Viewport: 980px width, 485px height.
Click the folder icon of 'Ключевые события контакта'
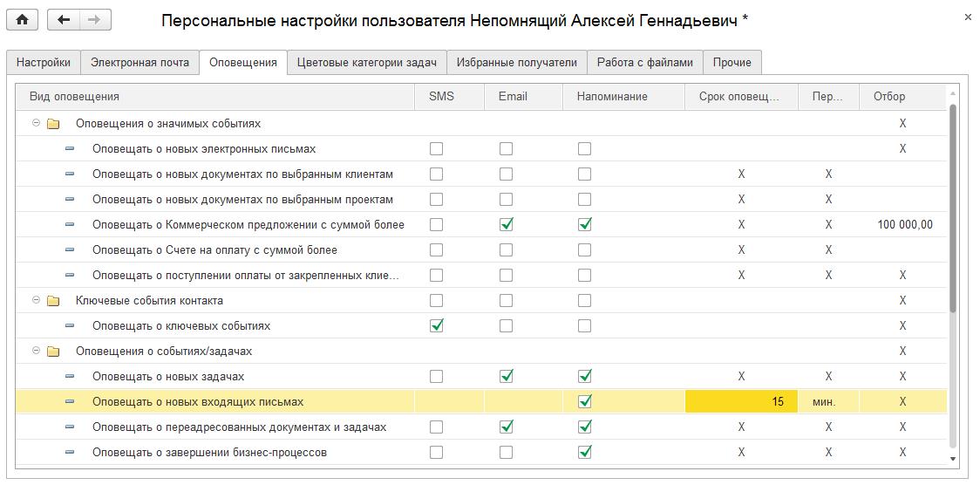(53, 301)
